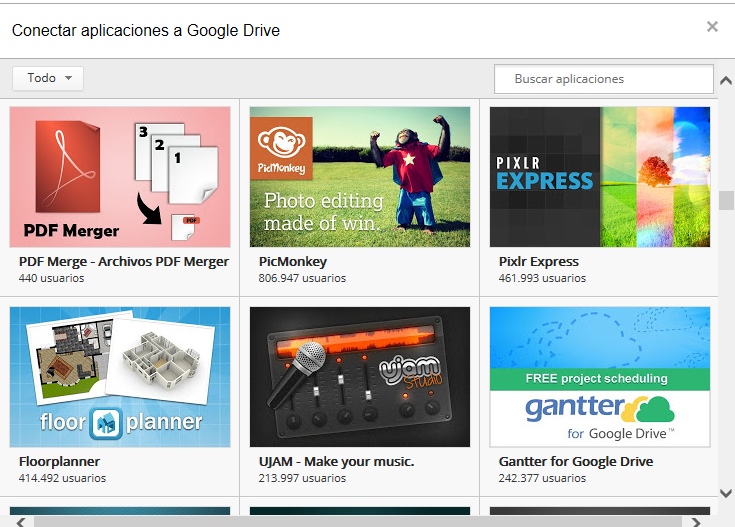Open the Gantter for Google Drive banner
The image size is (735, 527).
(x=599, y=376)
